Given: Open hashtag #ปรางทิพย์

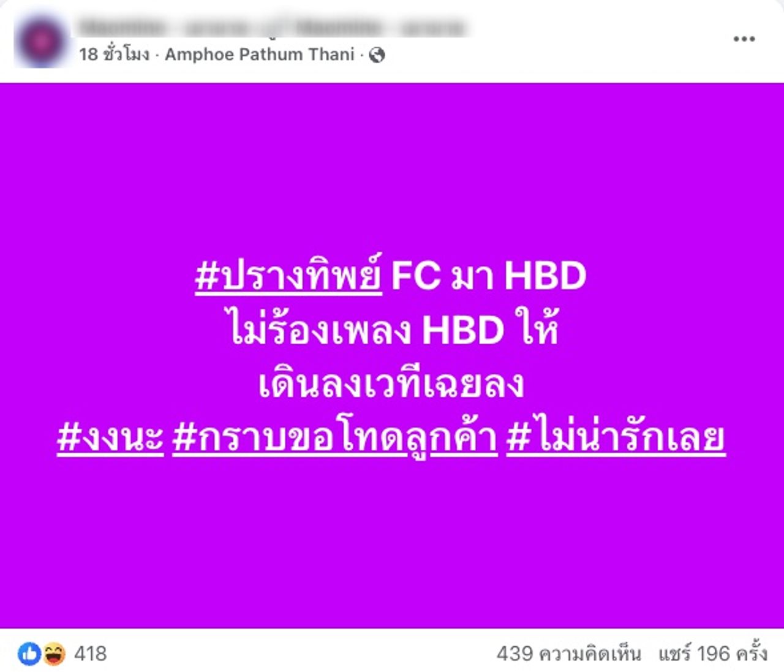Looking at the screenshot, I should click(288, 276).
